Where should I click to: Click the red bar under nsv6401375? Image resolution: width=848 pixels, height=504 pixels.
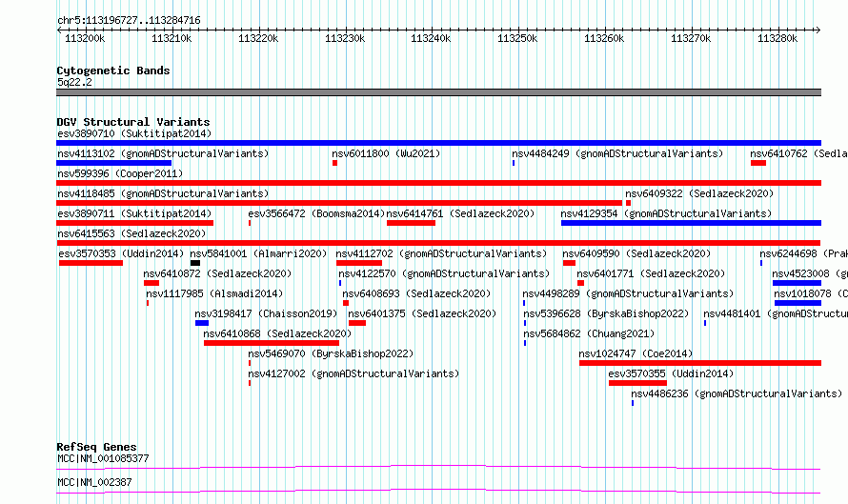coord(357,323)
